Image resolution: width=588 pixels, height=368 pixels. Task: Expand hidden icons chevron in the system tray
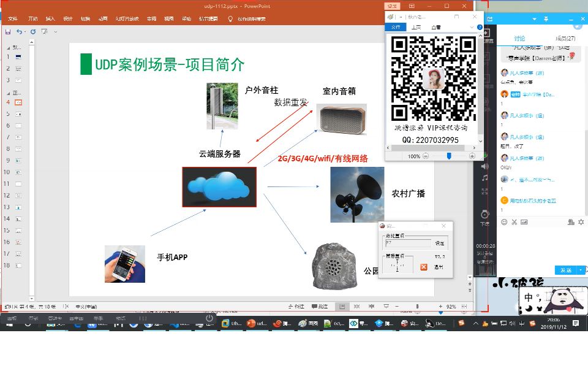[475, 324]
